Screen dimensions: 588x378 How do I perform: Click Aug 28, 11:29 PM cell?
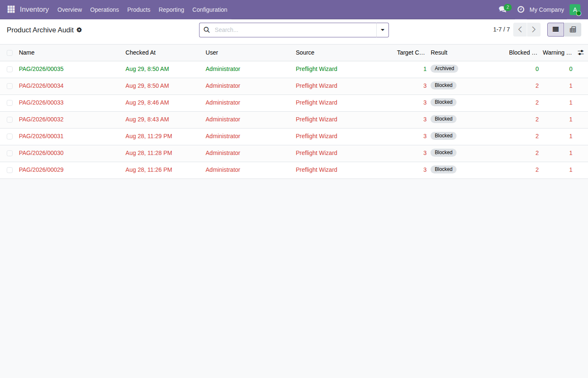pos(149,136)
